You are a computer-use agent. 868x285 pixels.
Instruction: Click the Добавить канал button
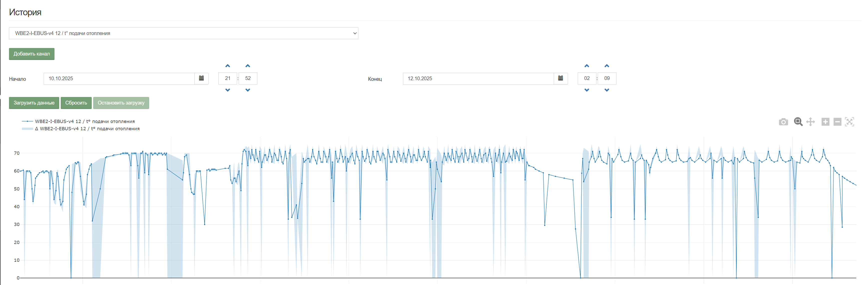[x=32, y=54]
